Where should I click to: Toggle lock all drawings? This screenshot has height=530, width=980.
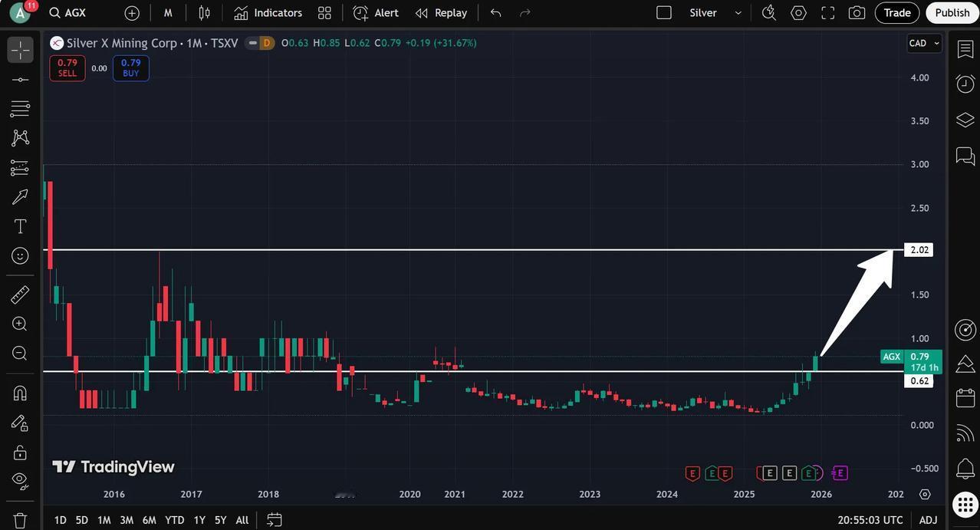20,452
